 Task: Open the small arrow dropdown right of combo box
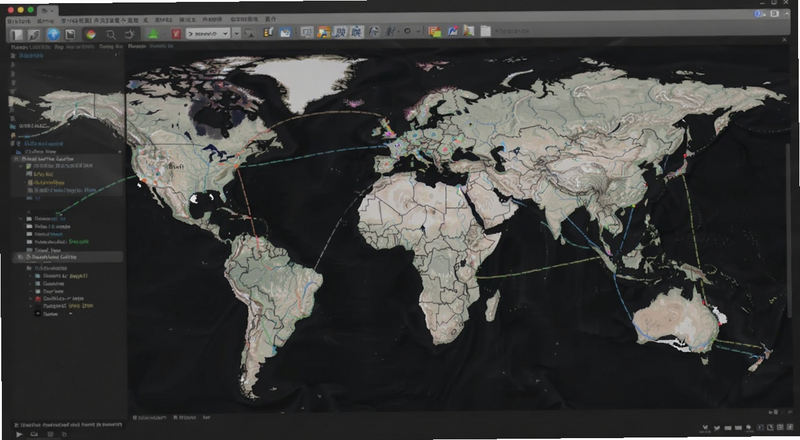tap(236, 34)
